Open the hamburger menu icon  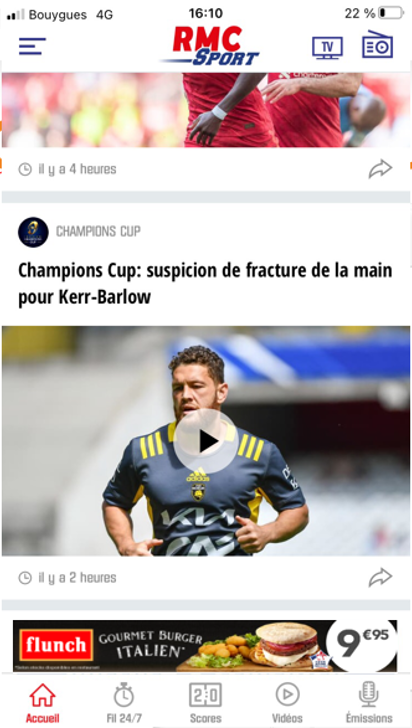click(x=32, y=46)
